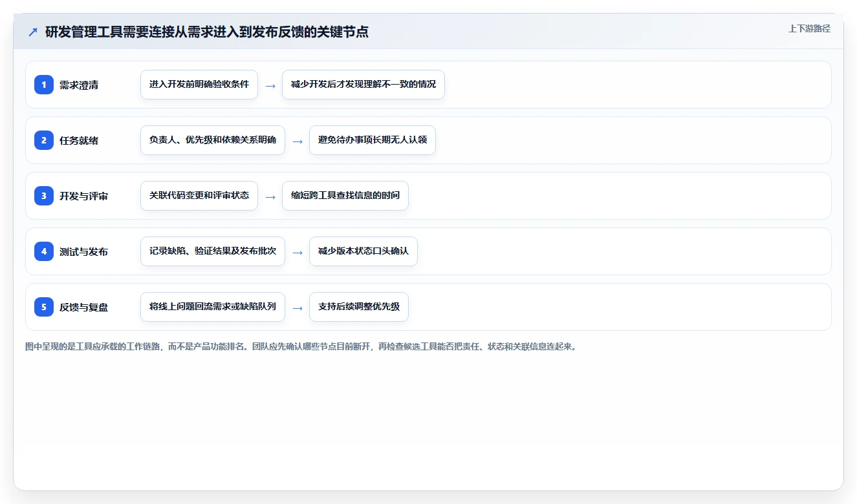Click the 开发与评审 step label
857x504 pixels.
[83, 196]
